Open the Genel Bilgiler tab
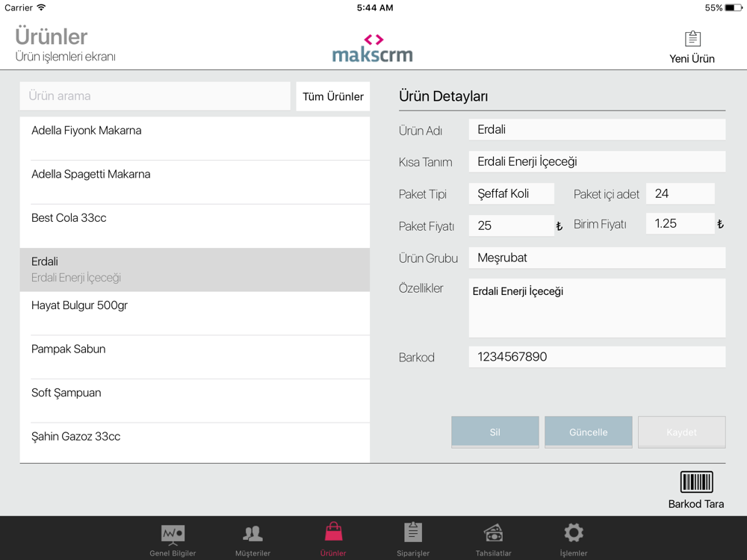 pyautogui.click(x=173, y=540)
